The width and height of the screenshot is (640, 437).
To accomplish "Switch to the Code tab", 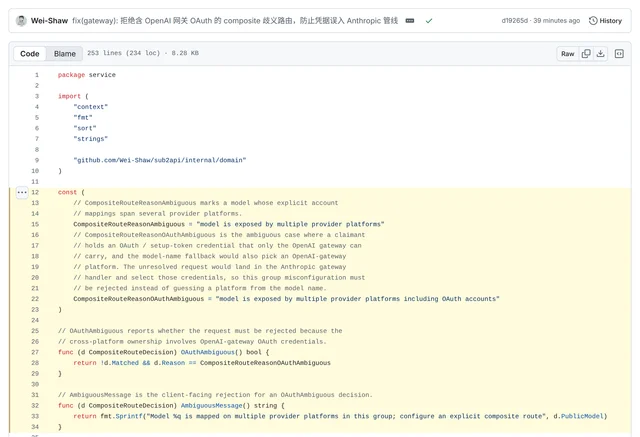I will pos(30,53).
